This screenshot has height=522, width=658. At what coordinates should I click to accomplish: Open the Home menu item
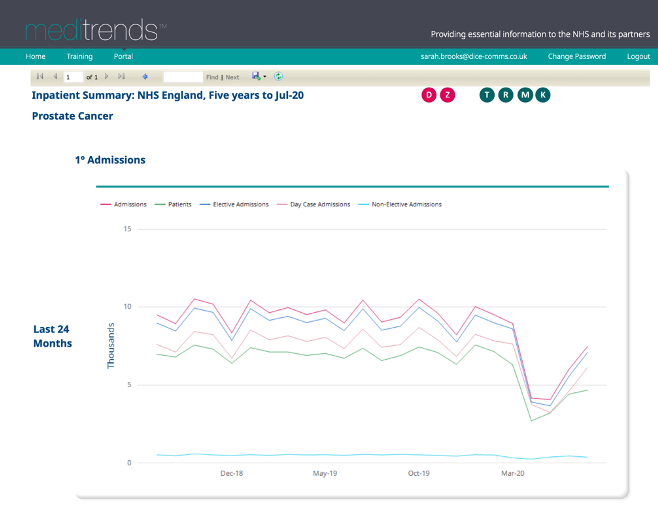[35, 56]
